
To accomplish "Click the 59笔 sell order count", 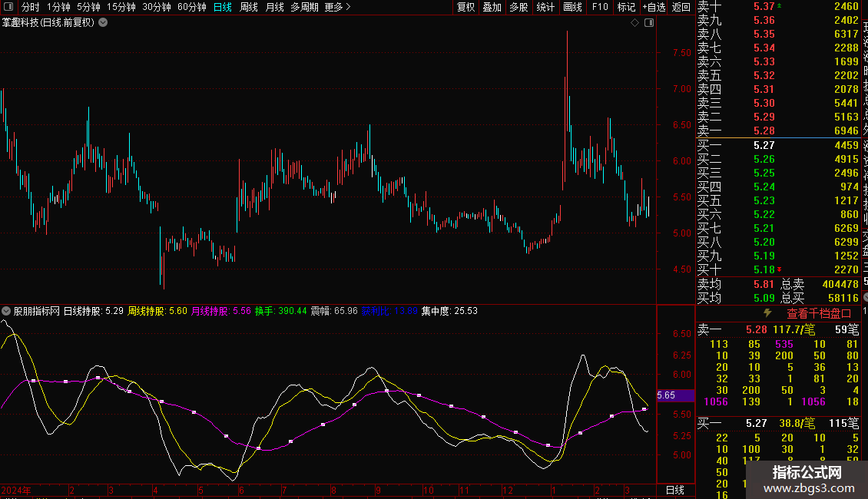I will pyautogui.click(x=846, y=329).
